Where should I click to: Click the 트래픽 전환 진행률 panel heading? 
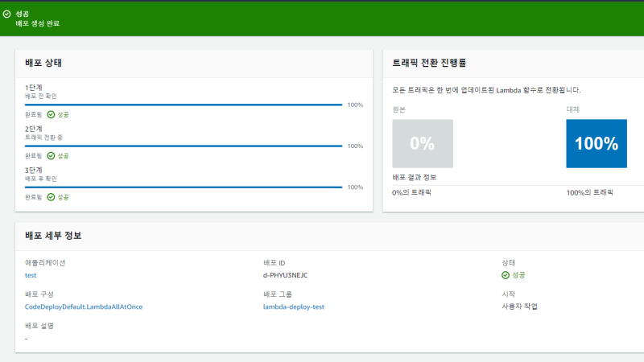(x=430, y=63)
